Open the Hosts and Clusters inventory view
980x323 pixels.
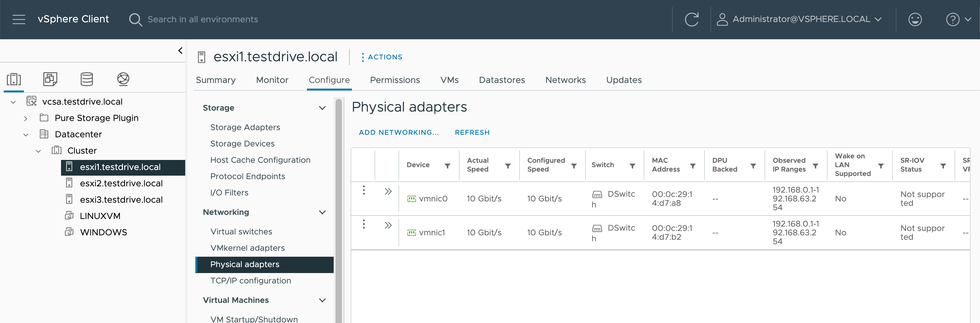(x=14, y=79)
